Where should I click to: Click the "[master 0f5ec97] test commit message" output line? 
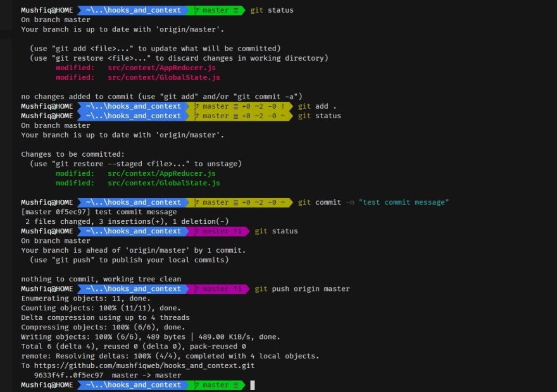point(99,212)
